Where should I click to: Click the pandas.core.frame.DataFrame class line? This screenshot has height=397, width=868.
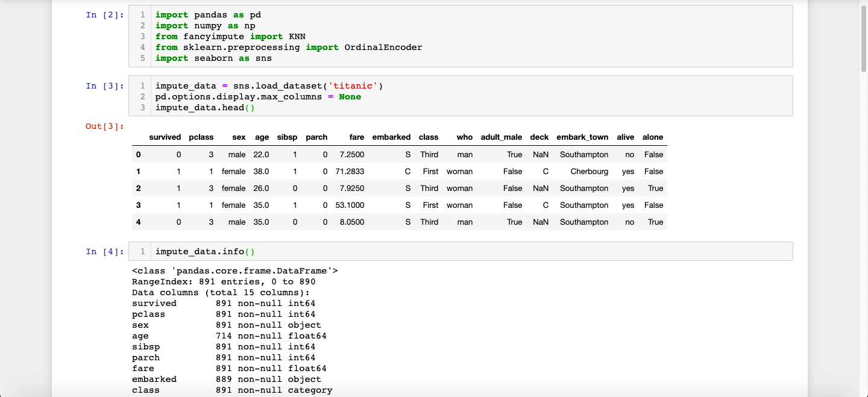click(x=235, y=270)
